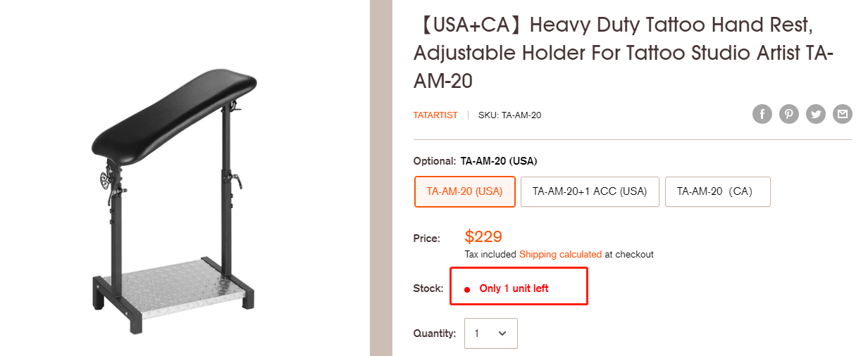
Task: Click the Tax included text
Action: [490, 255]
